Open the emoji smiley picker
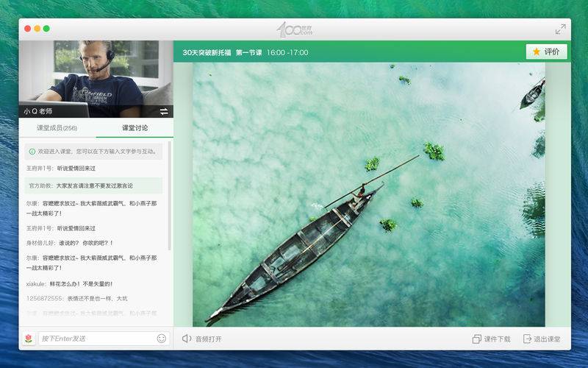588x368 pixels. point(161,339)
